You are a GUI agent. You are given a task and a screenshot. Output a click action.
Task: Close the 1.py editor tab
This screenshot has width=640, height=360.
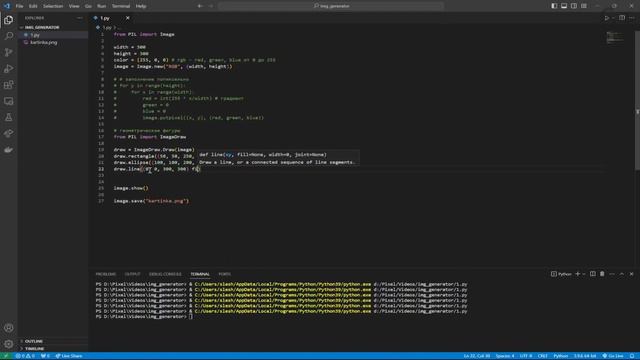[x=127, y=18]
